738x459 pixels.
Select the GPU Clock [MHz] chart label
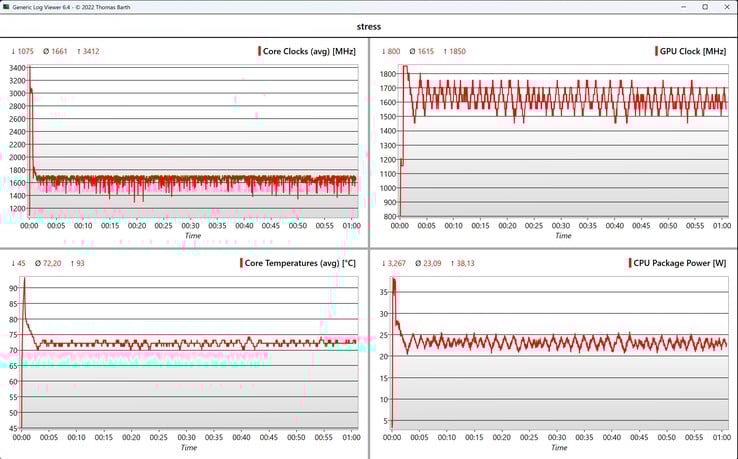694,51
